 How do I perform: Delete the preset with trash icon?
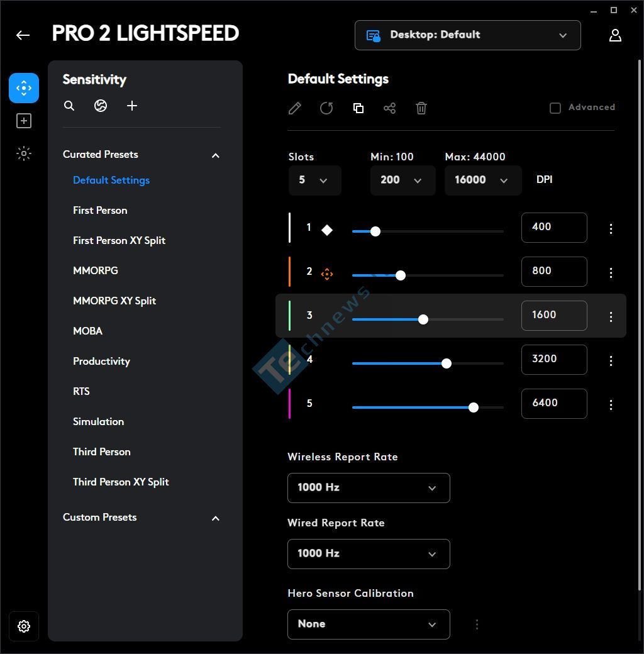click(421, 108)
